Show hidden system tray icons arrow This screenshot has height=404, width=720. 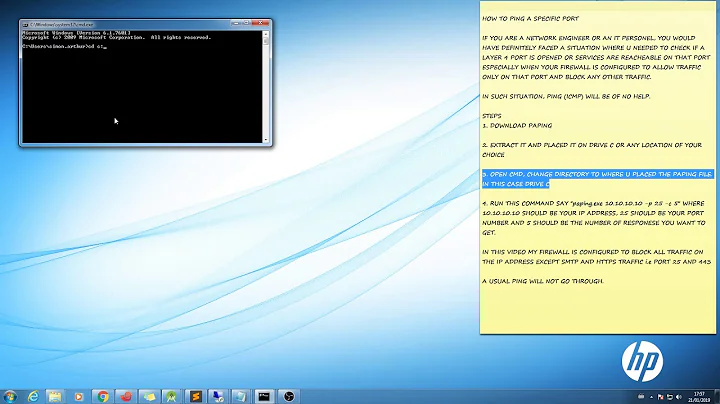click(x=651, y=397)
